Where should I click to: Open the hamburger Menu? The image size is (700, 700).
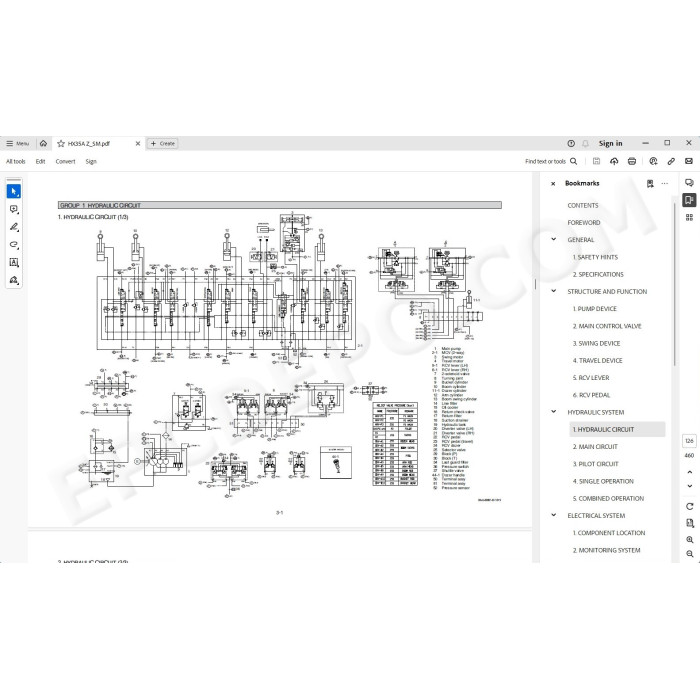point(18,143)
